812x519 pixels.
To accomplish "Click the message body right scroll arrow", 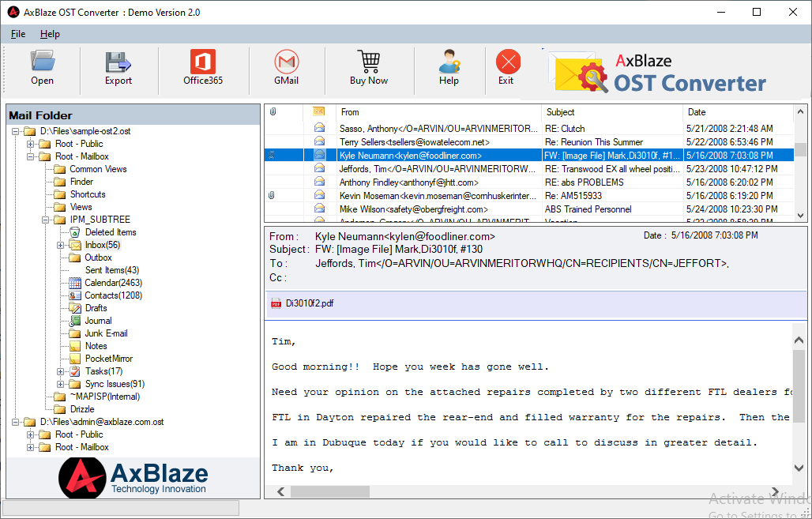I will tap(775, 491).
